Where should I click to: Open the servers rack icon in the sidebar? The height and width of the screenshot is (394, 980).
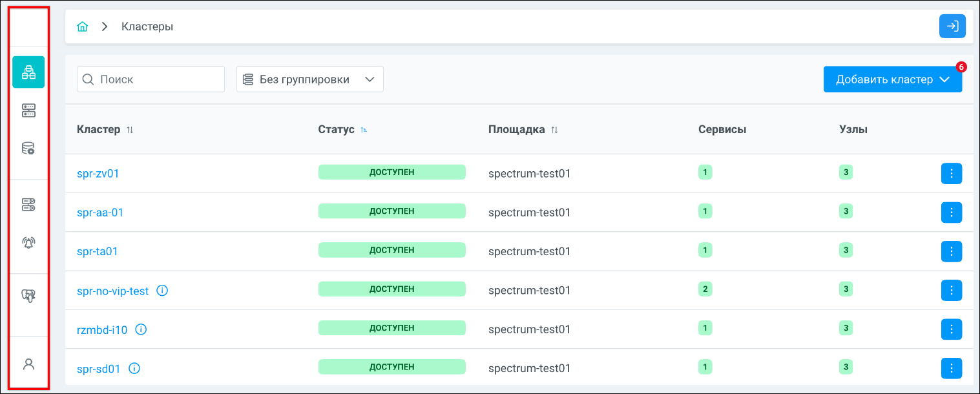(x=28, y=110)
